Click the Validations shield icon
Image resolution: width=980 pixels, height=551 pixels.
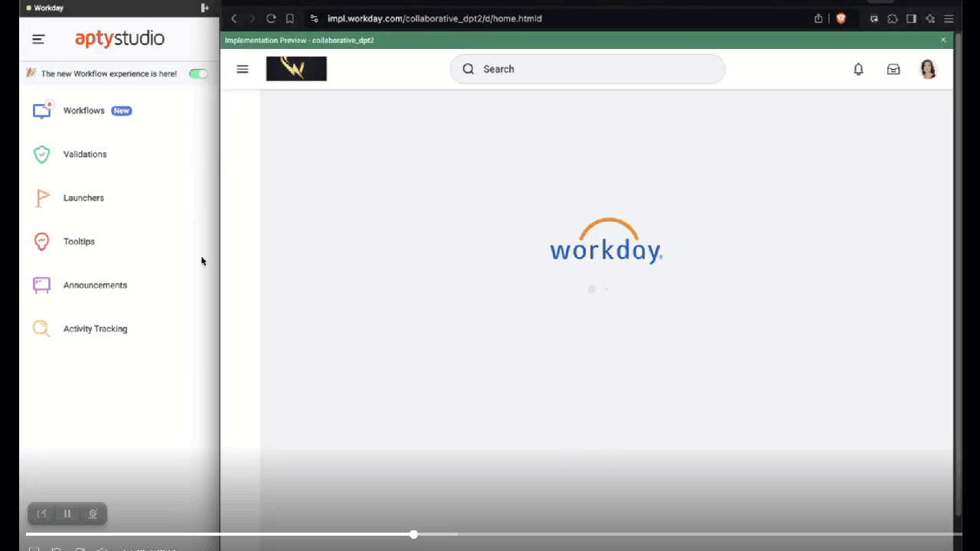[41, 155]
